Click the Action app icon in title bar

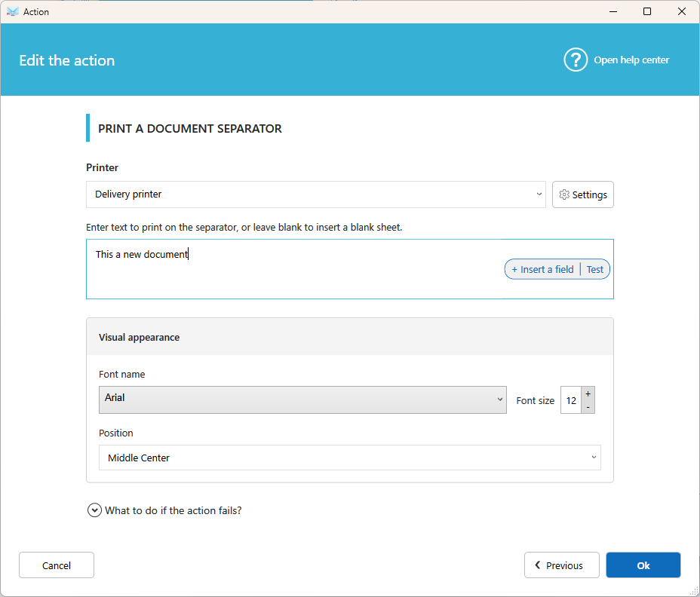[x=13, y=11]
